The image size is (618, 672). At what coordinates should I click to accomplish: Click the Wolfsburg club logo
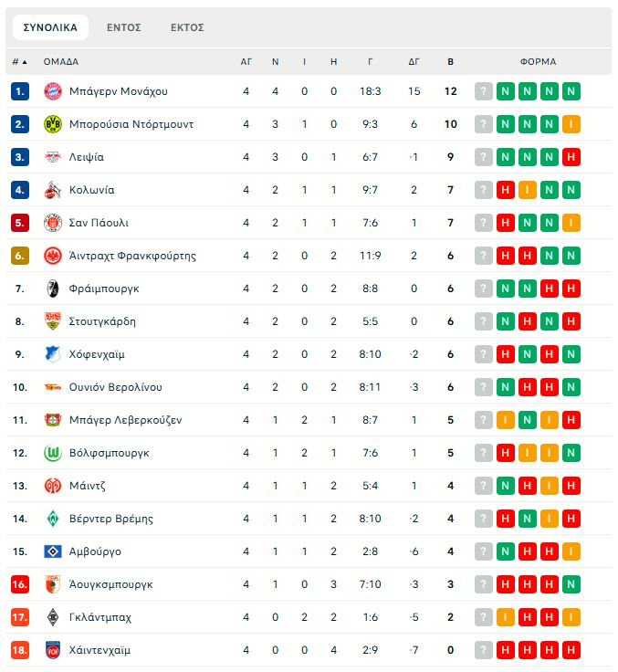(x=52, y=453)
